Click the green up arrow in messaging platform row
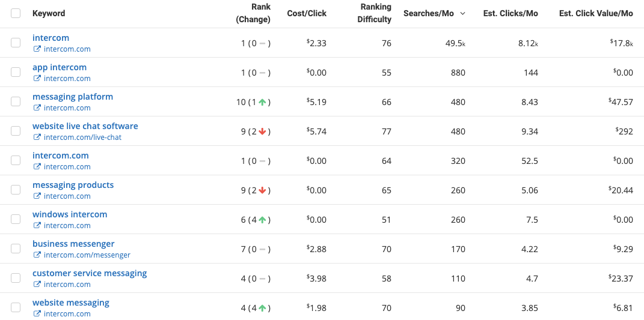 (262, 102)
